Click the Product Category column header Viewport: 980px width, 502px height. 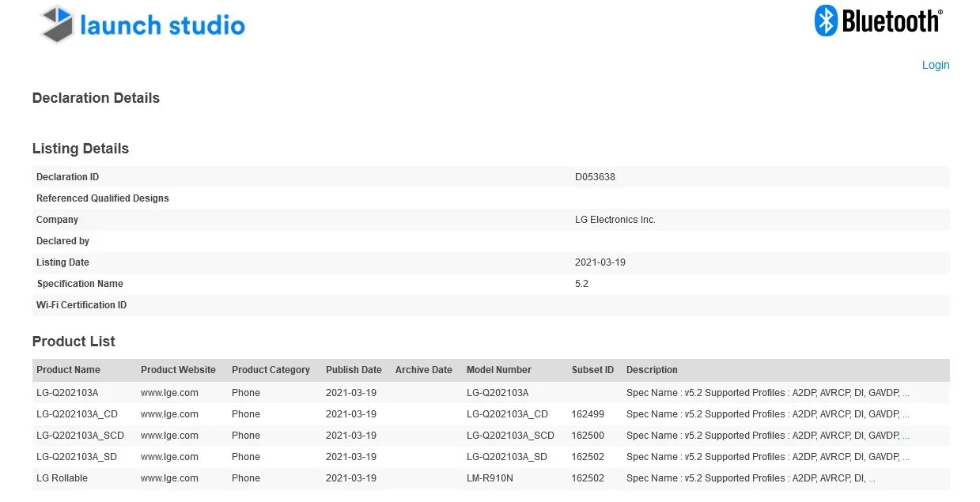[x=271, y=370]
